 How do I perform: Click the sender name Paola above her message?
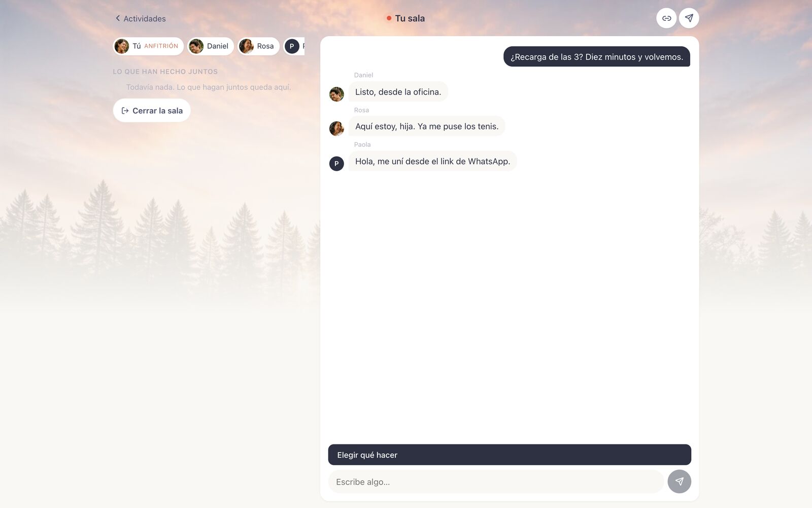(x=362, y=144)
